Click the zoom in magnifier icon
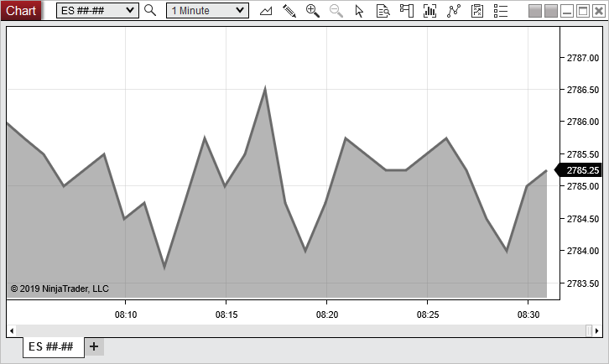This screenshot has width=609, height=364. (x=313, y=11)
